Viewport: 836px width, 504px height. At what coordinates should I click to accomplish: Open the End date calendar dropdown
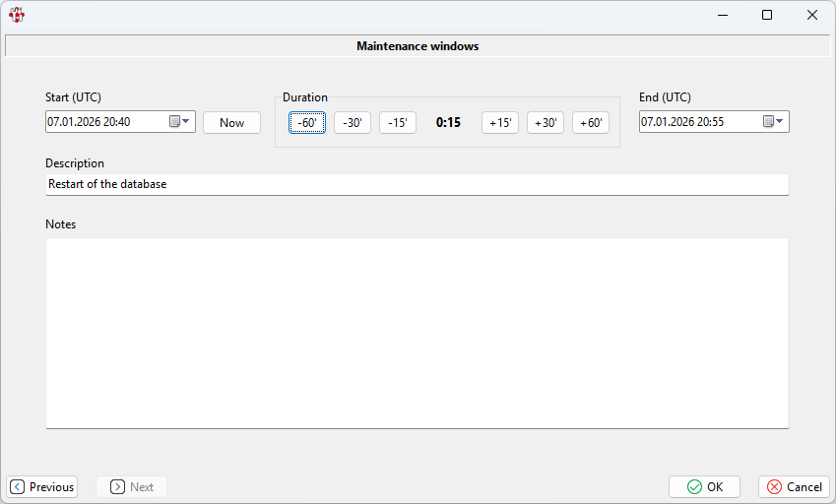(774, 122)
